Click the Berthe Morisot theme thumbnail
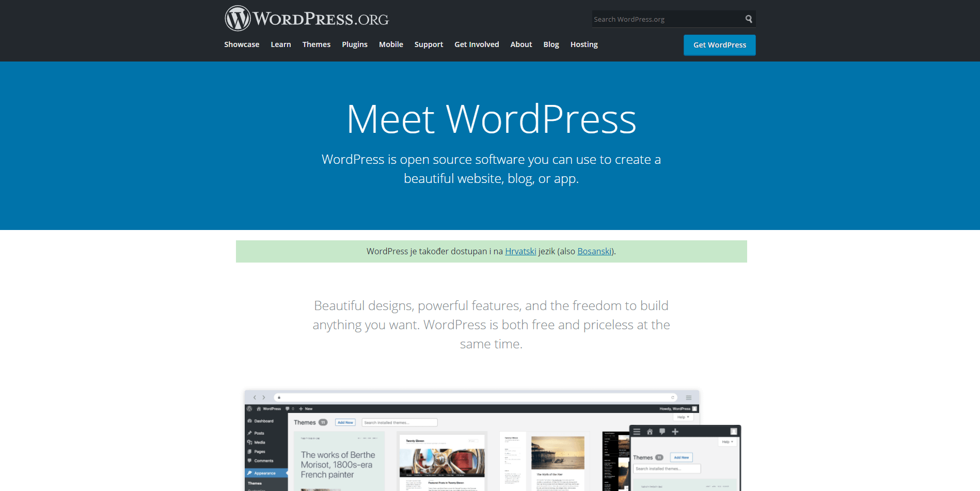980x491 pixels. point(339,462)
